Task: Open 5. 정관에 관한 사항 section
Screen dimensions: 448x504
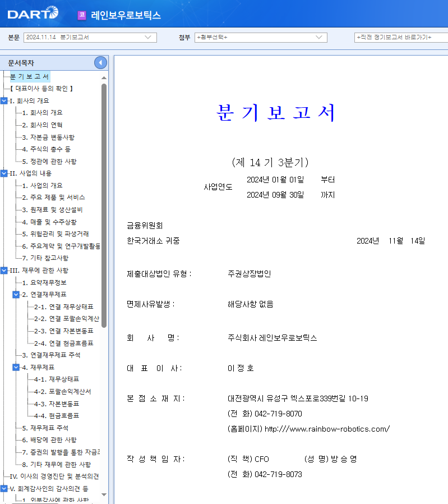Action: coord(49,161)
